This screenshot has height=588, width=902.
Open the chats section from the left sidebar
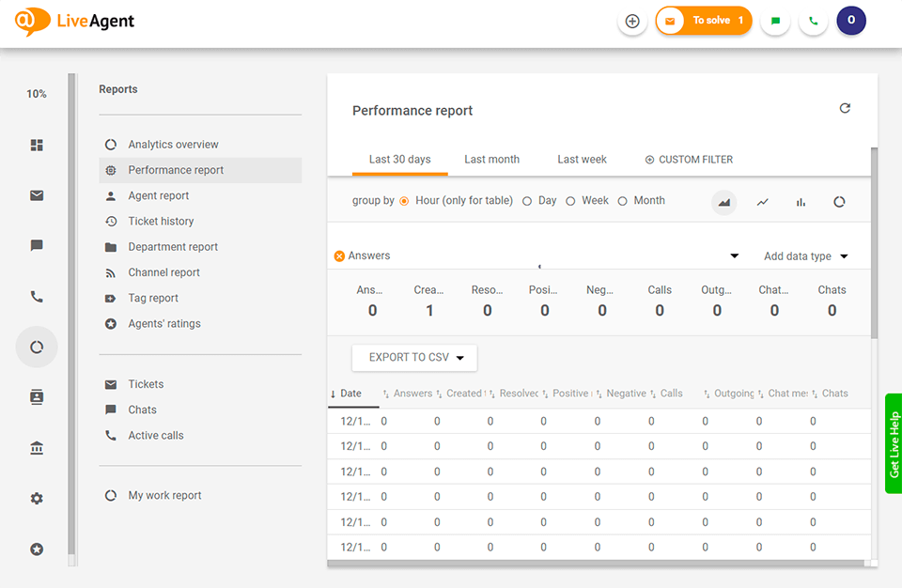tap(36, 245)
